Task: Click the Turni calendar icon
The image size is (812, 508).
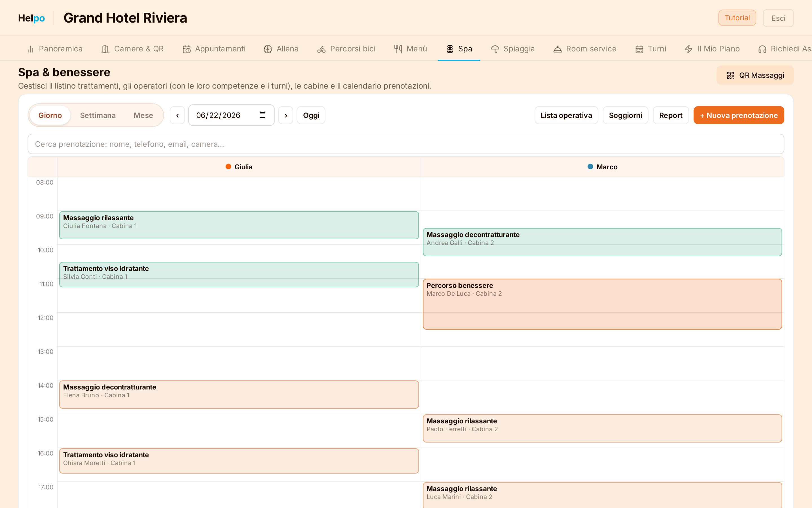Action: pos(639,49)
